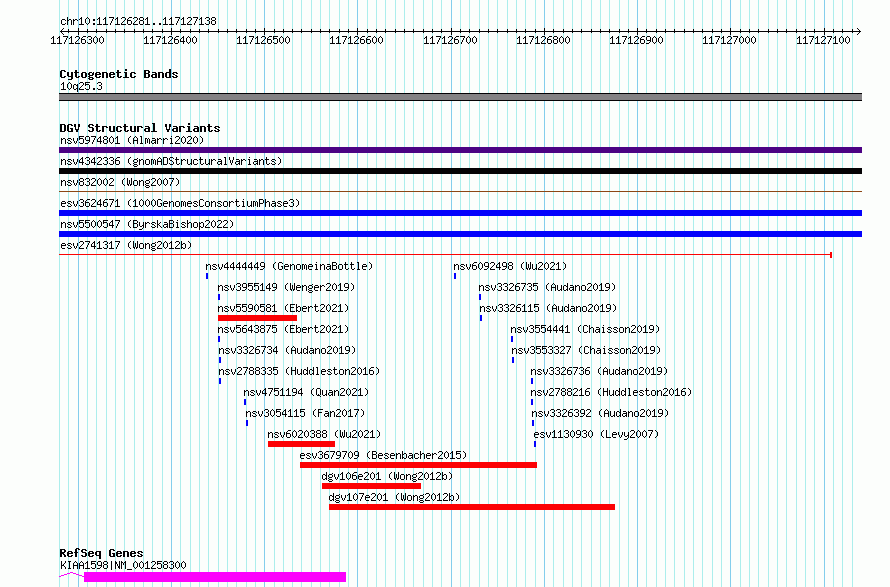
Task: Click the chr10:117126281..117127138 position text
Action: [138, 22]
